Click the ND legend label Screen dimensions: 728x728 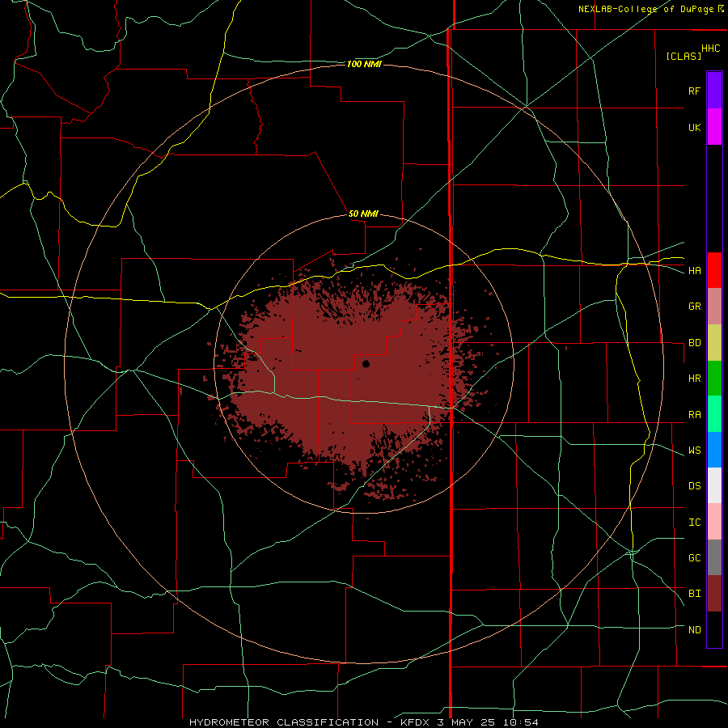[x=694, y=630]
